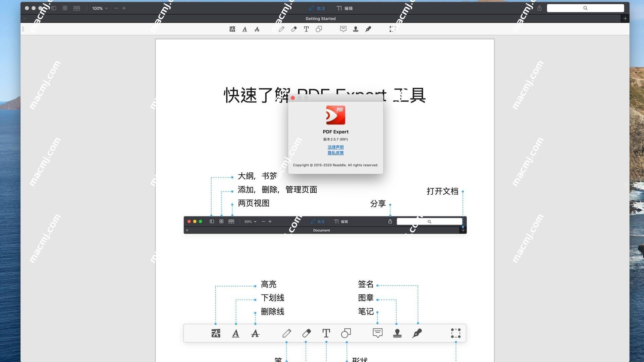
Task: Select the eraser tool in toolbar
Action: (x=294, y=29)
